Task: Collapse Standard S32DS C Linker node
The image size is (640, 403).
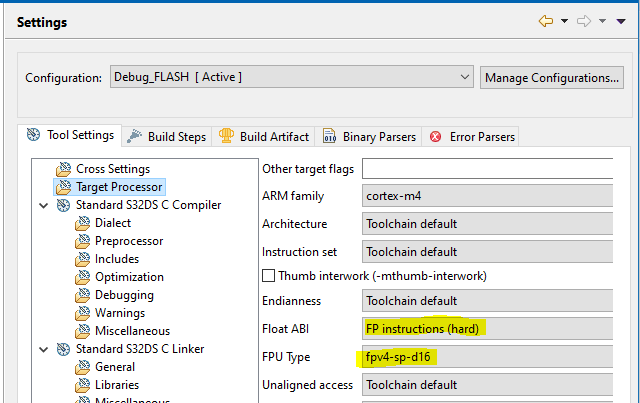Action: click(43, 349)
